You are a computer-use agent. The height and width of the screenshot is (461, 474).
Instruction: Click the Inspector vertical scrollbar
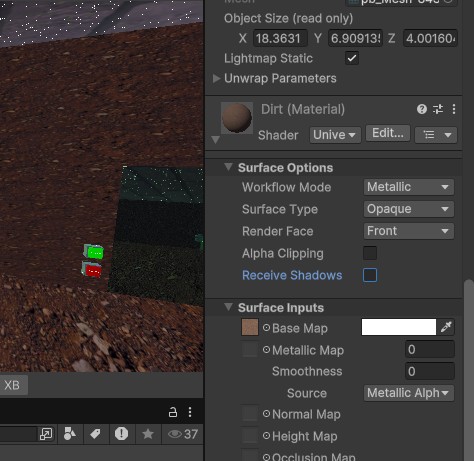469,369
